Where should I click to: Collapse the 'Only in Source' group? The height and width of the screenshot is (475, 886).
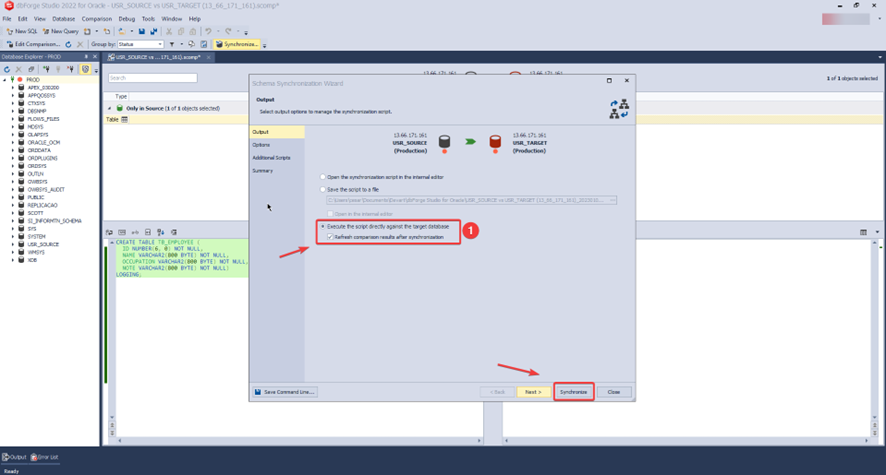pos(110,108)
